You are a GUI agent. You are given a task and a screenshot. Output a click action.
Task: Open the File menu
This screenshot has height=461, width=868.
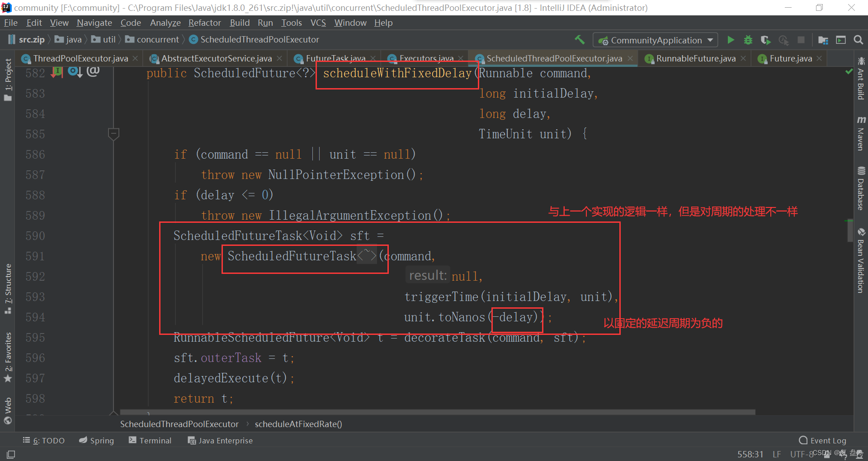click(11, 23)
